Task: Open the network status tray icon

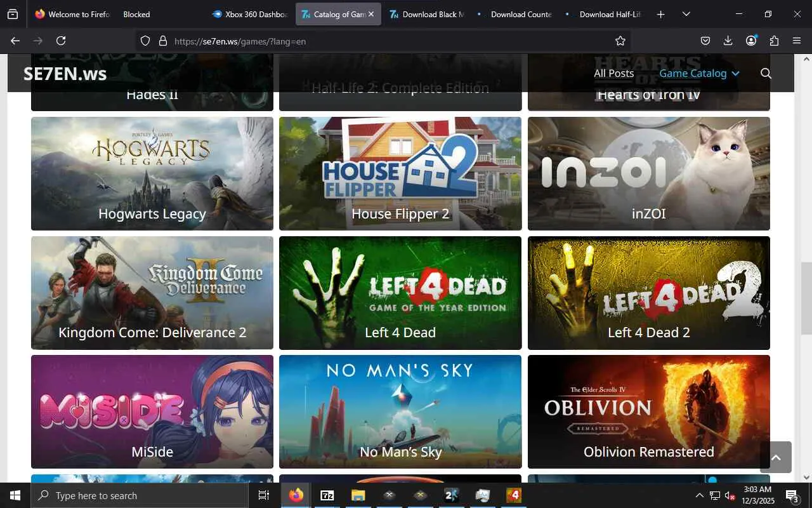Action: [x=715, y=495]
